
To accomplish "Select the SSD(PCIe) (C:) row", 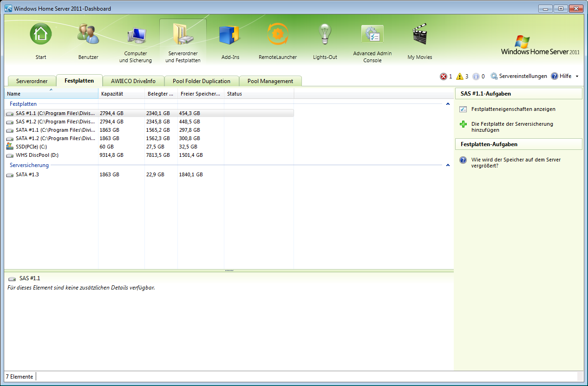I will pos(149,147).
